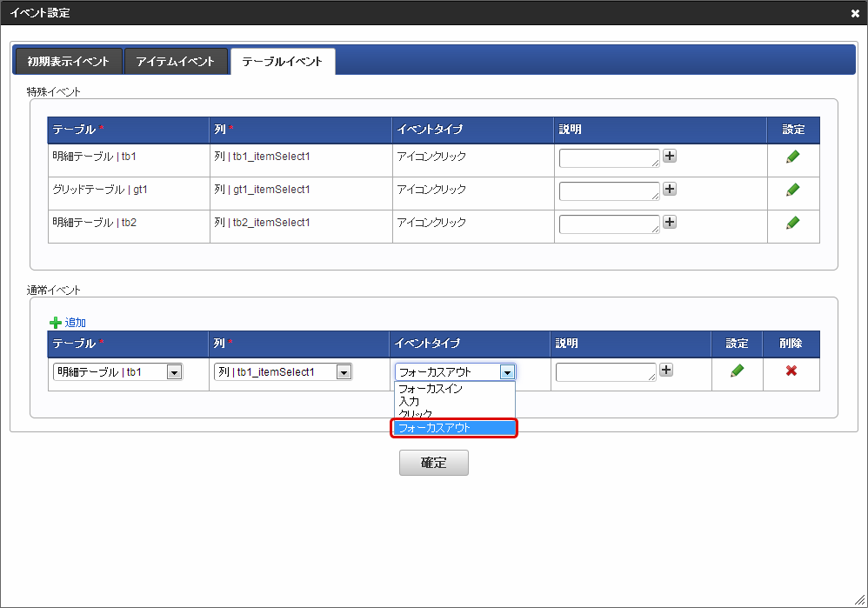Screen dimensions: 868x608
Task: Click plus icon beside gt1 description field
Action: (670, 189)
